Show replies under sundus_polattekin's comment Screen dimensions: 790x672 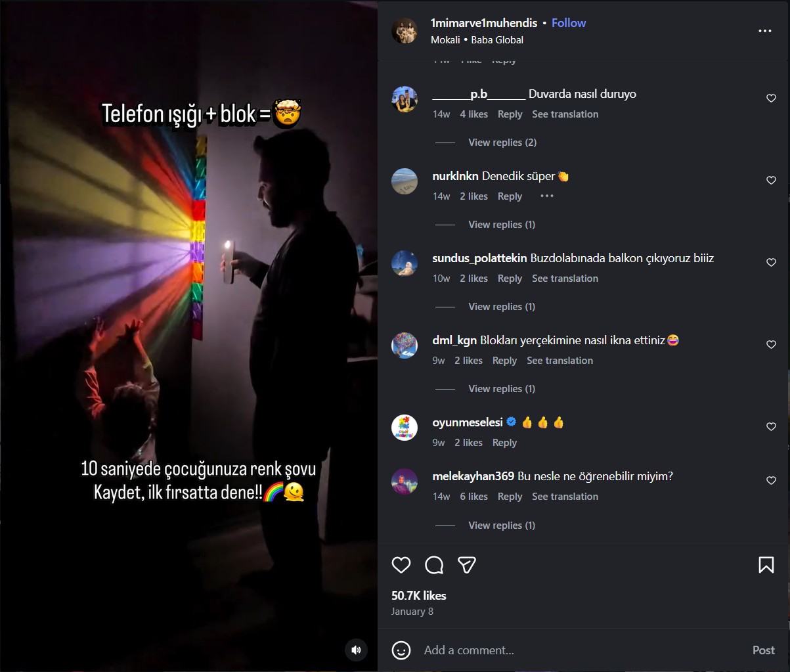(x=501, y=306)
